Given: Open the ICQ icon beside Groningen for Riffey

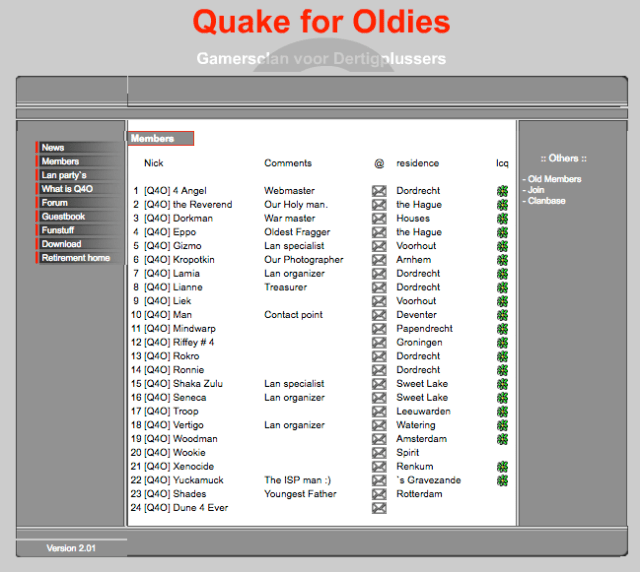Looking at the screenshot, I should [x=502, y=342].
